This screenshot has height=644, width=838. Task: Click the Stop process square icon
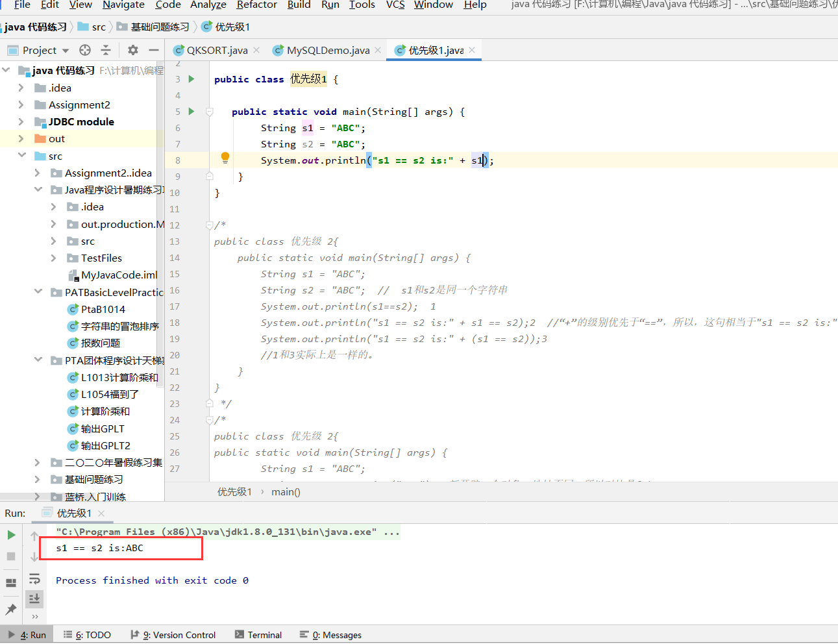coord(11,556)
